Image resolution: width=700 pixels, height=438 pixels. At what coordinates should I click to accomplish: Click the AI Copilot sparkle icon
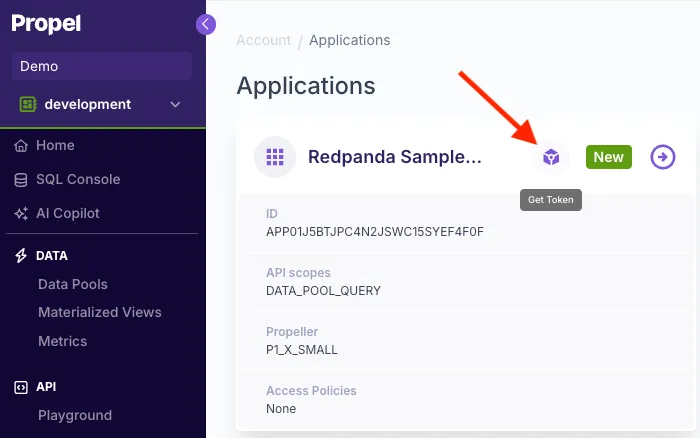tap(21, 213)
